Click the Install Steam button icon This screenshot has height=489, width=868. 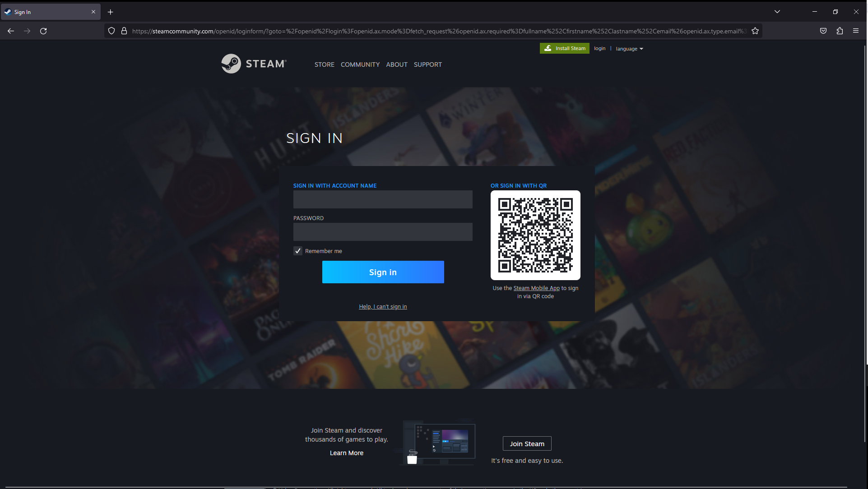[x=548, y=48]
